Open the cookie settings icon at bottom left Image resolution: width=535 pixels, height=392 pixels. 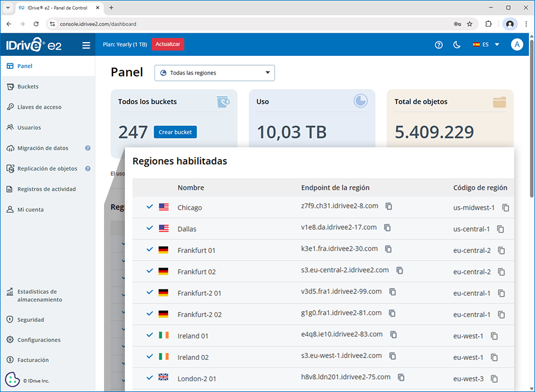(x=12, y=380)
